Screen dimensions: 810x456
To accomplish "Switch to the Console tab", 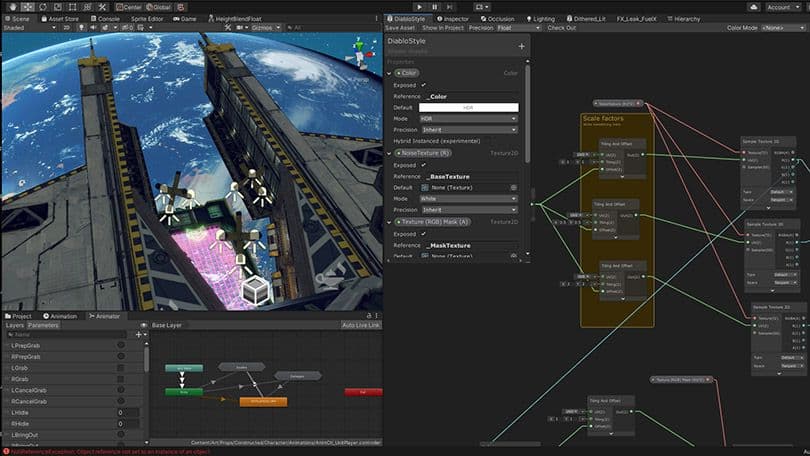I will point(107,18).
